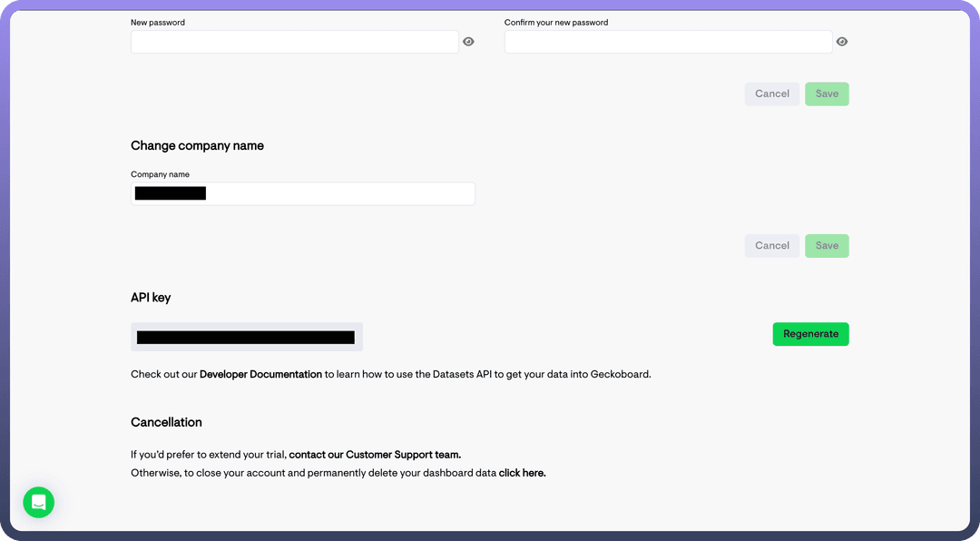Follow the contact our Customer Support team link

click(x=375, y=455)
